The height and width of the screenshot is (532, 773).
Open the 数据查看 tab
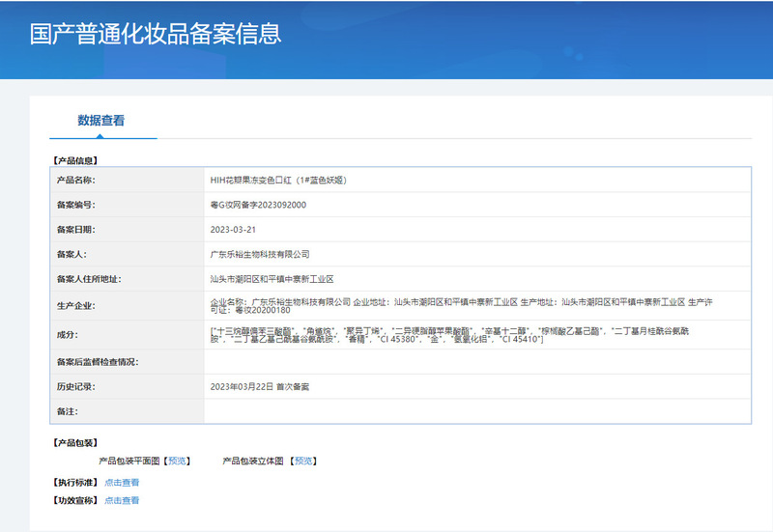pos(101,121)
